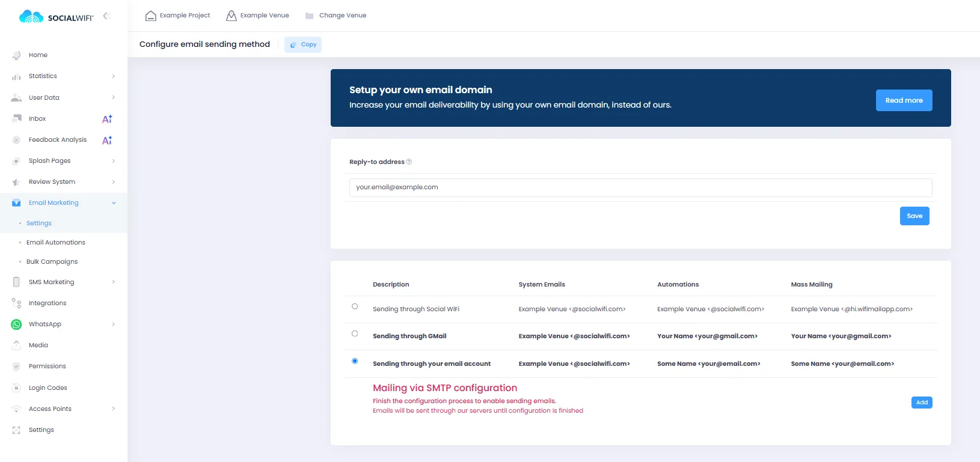Go to Home in sidebar
980x462 pixels.
click(38, 55)
